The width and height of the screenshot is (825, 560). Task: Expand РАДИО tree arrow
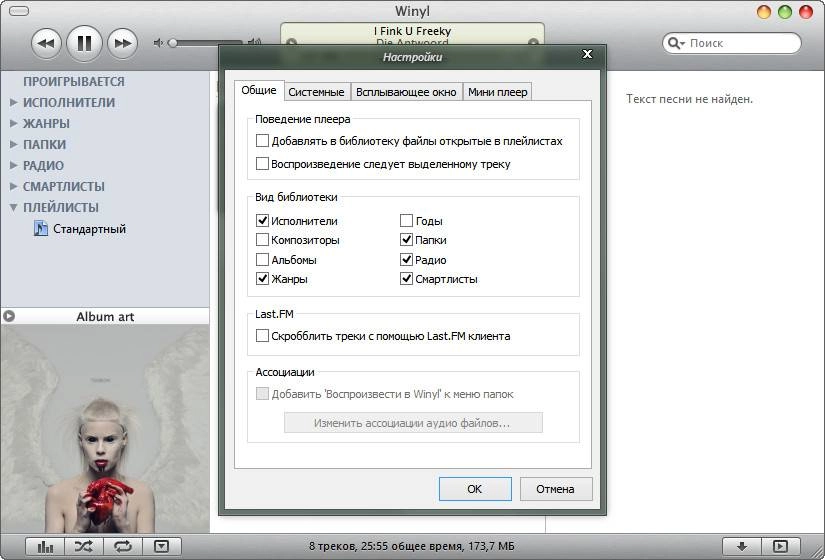pyautogui.click(x=14, y=165)
